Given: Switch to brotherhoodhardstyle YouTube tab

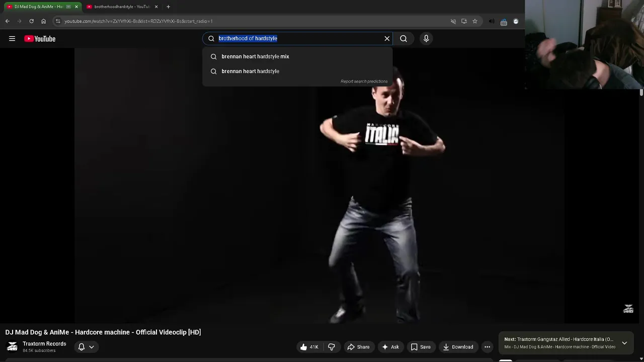Looking at the screenshot, I should tap(122, 7).
